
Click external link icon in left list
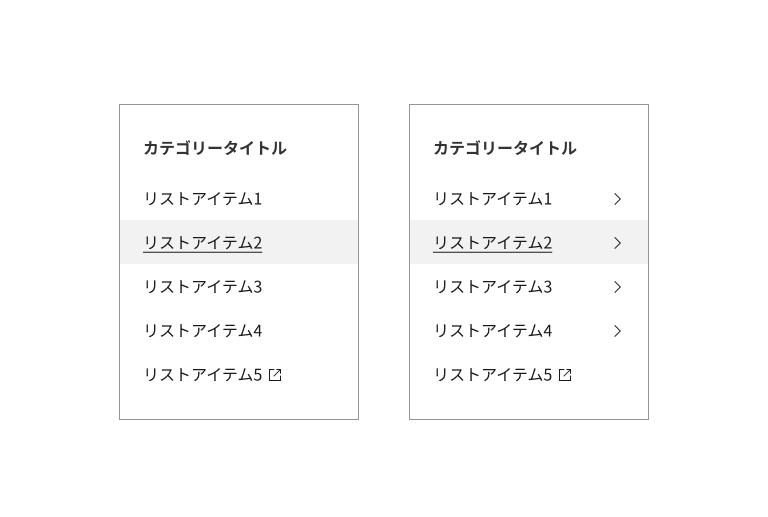coord(275,375)
